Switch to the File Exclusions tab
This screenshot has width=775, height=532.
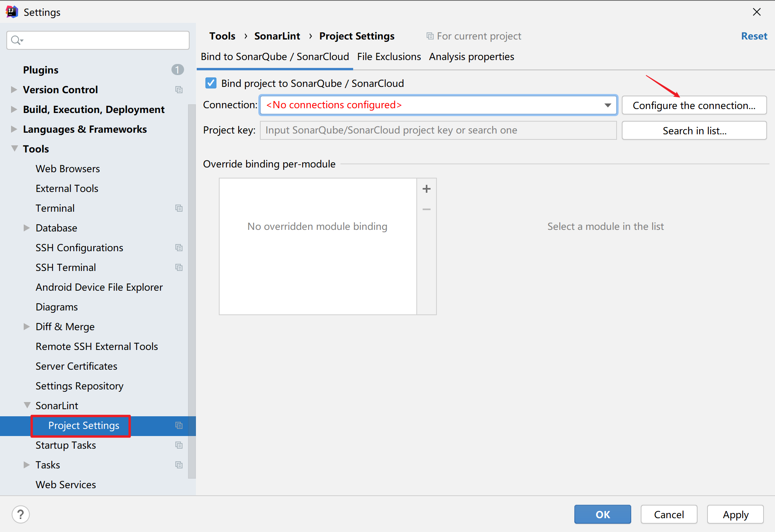tap(389, 57)
